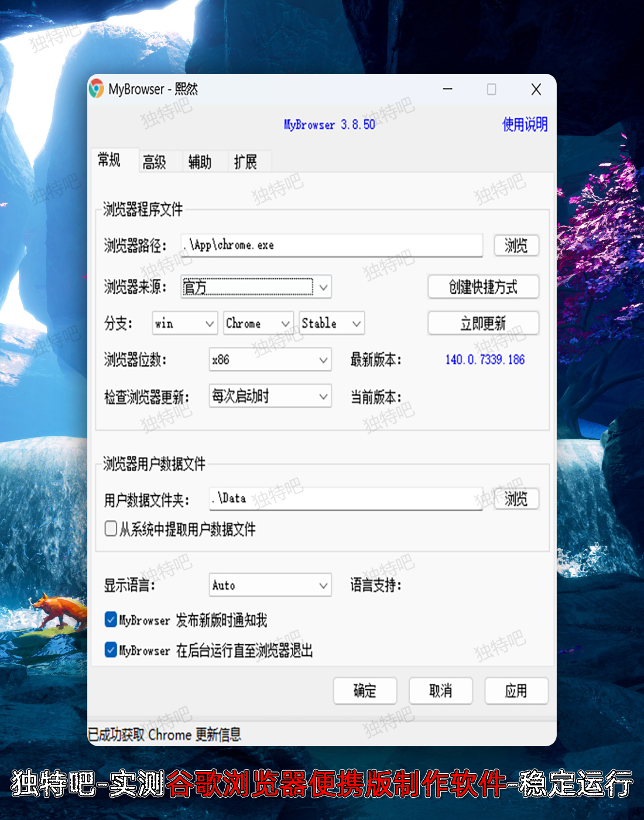Click 浏览 button next to browser path
The image size is (644, 820).
tap(516, 245)
